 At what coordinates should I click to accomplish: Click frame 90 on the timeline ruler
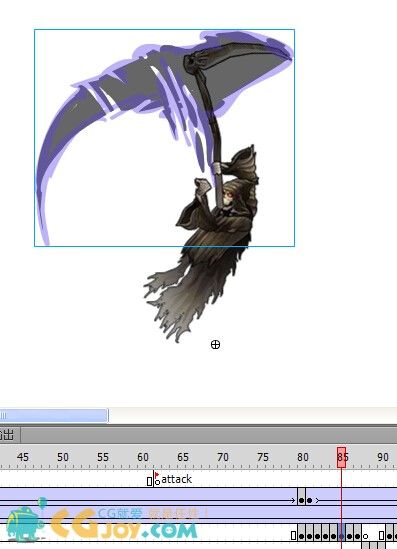pyautogui.click(x=383, y=457)
